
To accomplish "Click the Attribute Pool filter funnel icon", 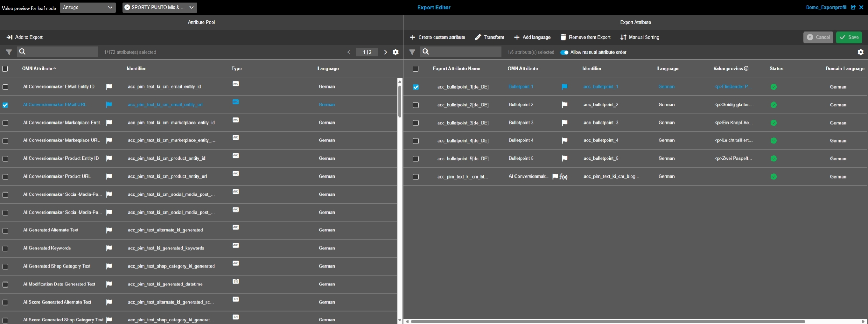I will (x=9, y=52).
